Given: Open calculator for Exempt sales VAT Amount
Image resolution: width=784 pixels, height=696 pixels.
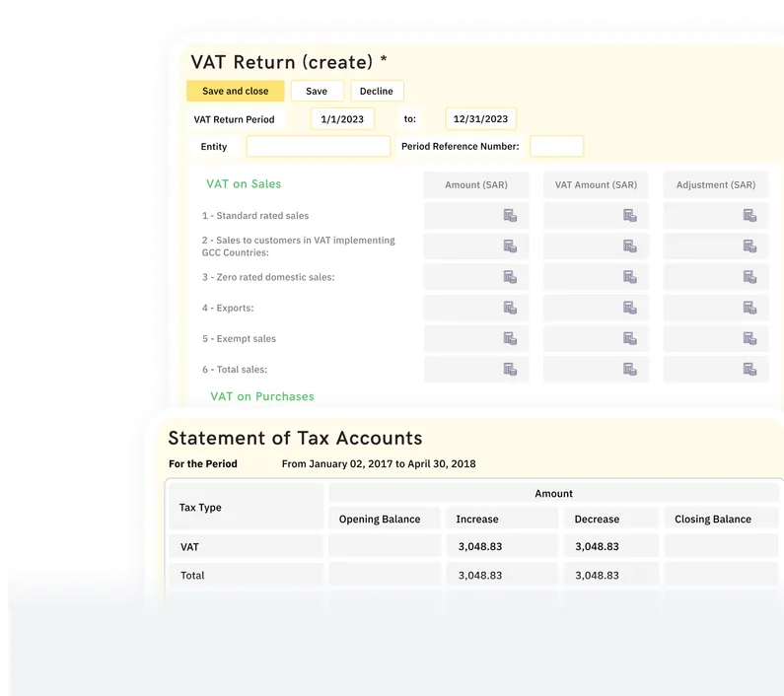Looking at the screenshot, I should click(630, 338).
